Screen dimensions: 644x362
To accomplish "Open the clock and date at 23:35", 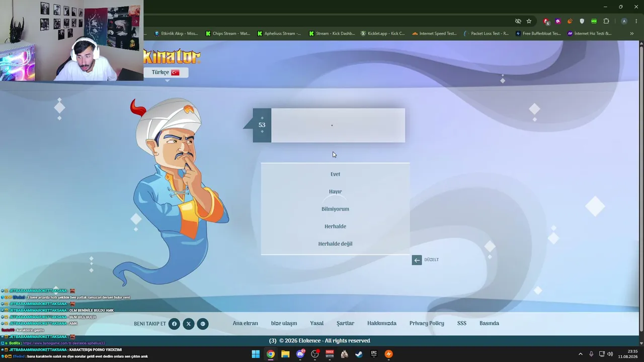I will (x=627, y=354).
